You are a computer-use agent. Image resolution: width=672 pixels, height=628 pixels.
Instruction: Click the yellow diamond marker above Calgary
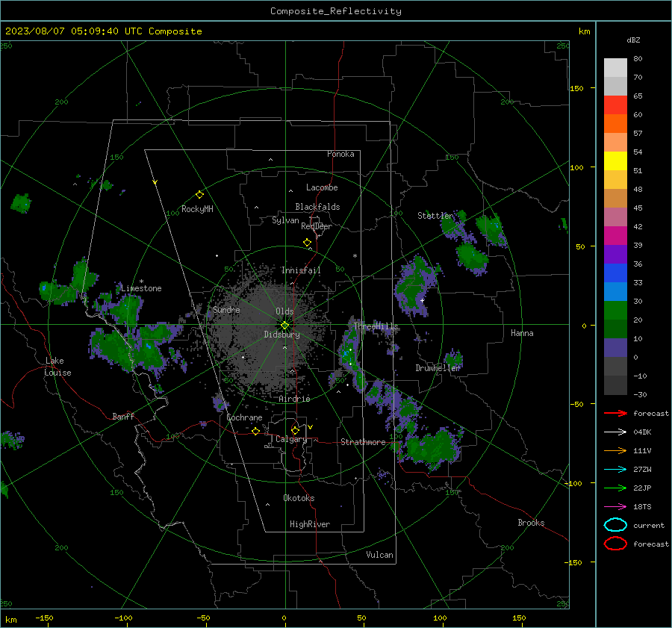tap(295, 430)
